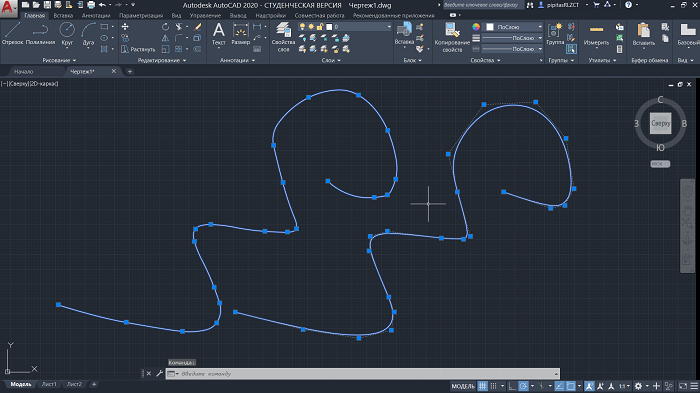700x393 pixels.
Task: Toggle snap mode in status bar
Action: pos(493,386)
